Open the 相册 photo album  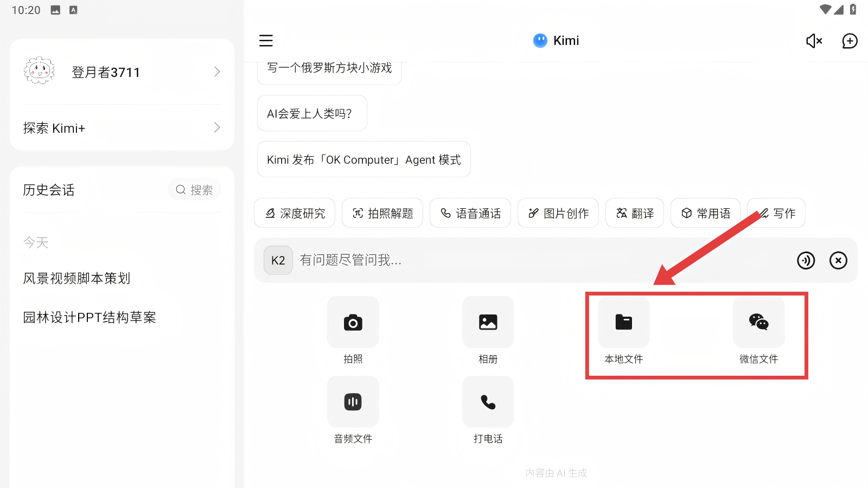pyautogui.click(x=488, y=323)
